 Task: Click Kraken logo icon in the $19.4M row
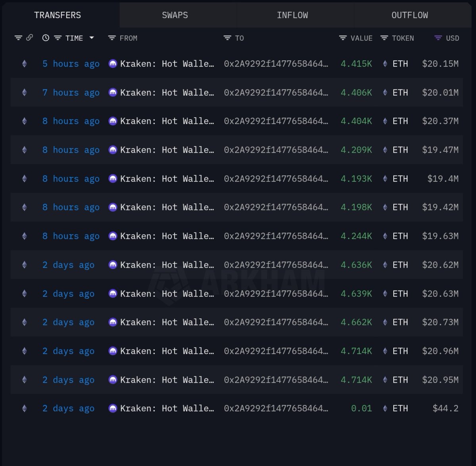tap(113, 179)
